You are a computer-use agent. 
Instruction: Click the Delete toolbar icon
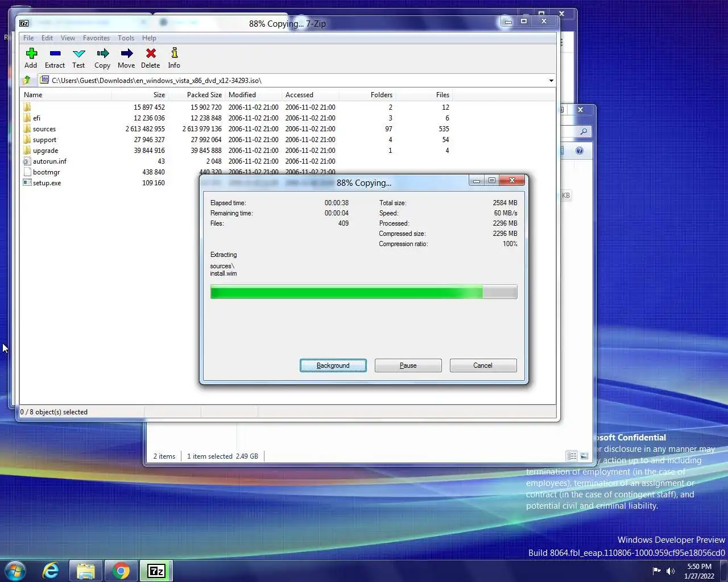click(151, 53)
